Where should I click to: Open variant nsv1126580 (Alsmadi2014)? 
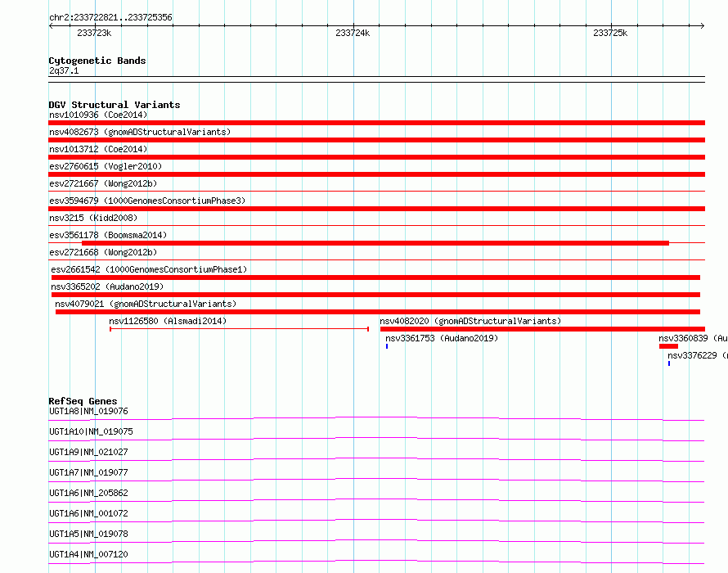click(168, 321)
